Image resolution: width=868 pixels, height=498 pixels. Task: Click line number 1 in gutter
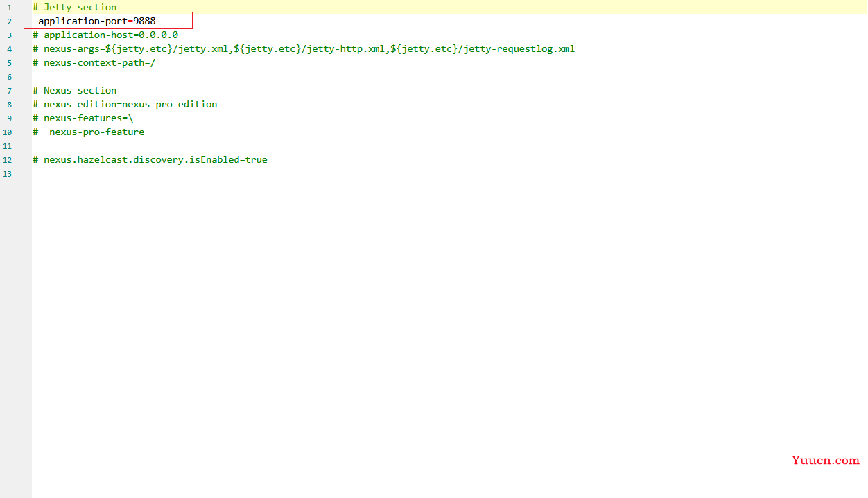coord(10,8)
